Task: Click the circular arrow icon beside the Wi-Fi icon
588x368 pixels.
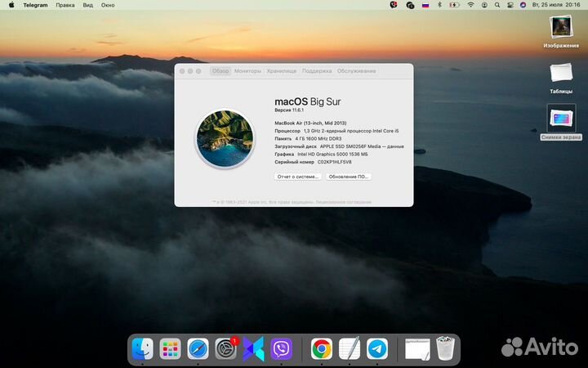Action: (x=484, y=5)
